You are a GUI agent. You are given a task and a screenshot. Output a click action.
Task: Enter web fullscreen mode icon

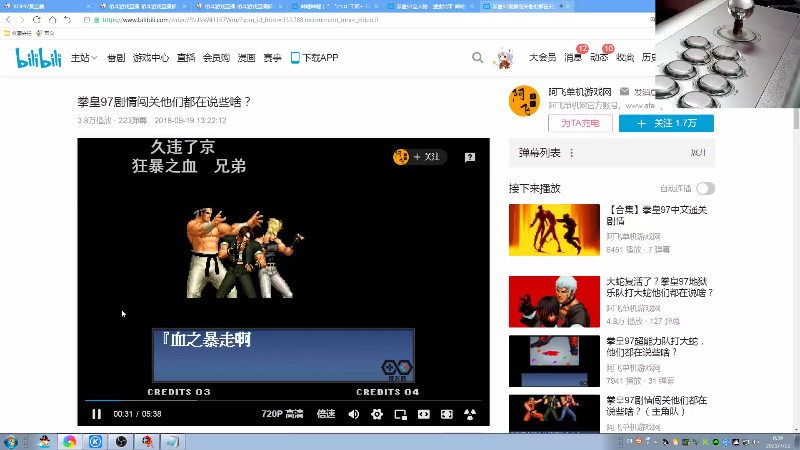tap(446, 414)
